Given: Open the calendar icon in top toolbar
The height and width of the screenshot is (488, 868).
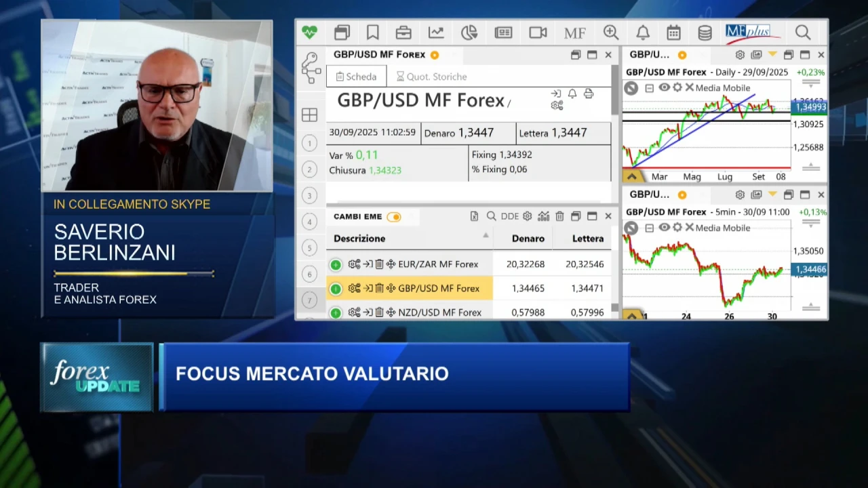Looking at the screenshot, I should (673, 33).
